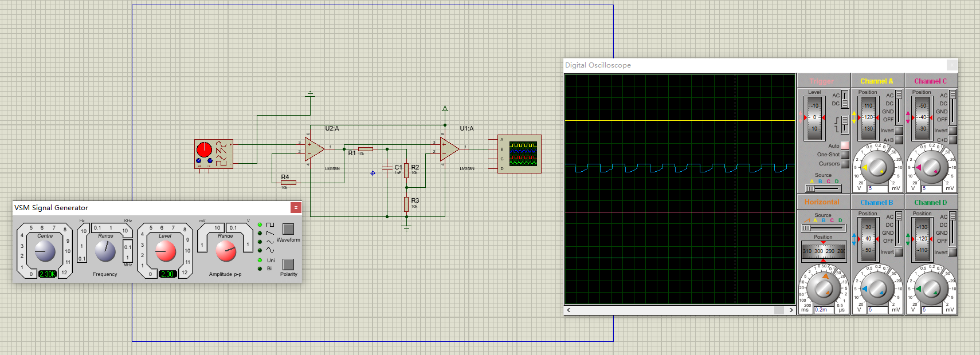Click the R4 resistor component

coord(288,183)
